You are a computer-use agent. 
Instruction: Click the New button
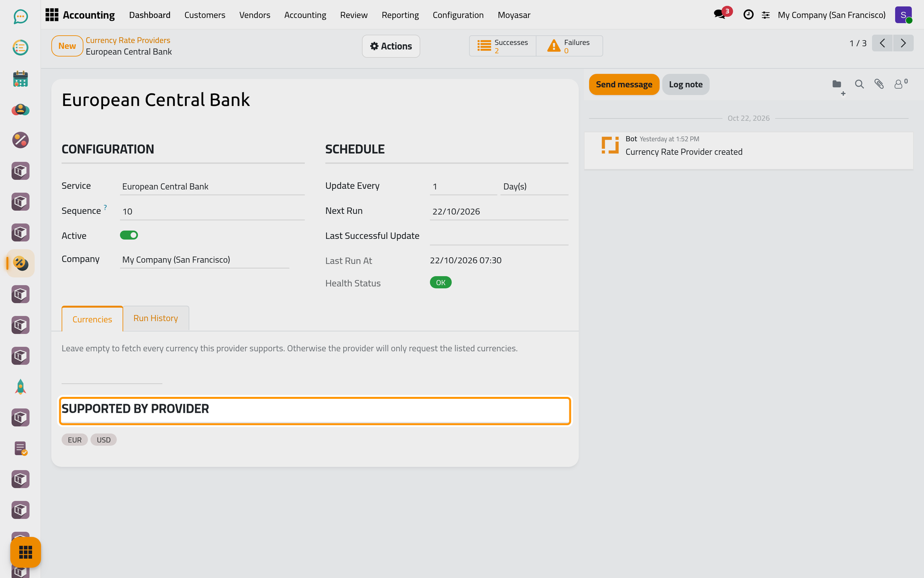coord(67,46)
